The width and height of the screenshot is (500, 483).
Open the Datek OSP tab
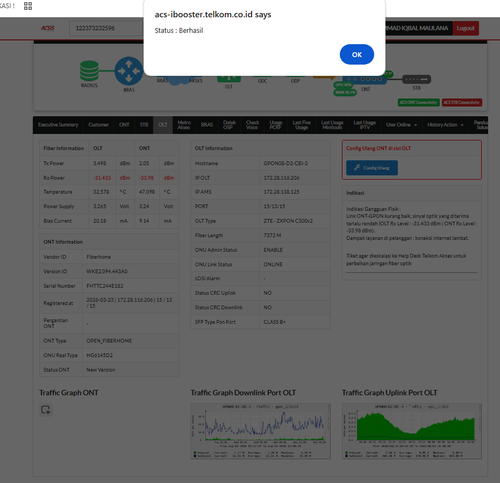229,125
